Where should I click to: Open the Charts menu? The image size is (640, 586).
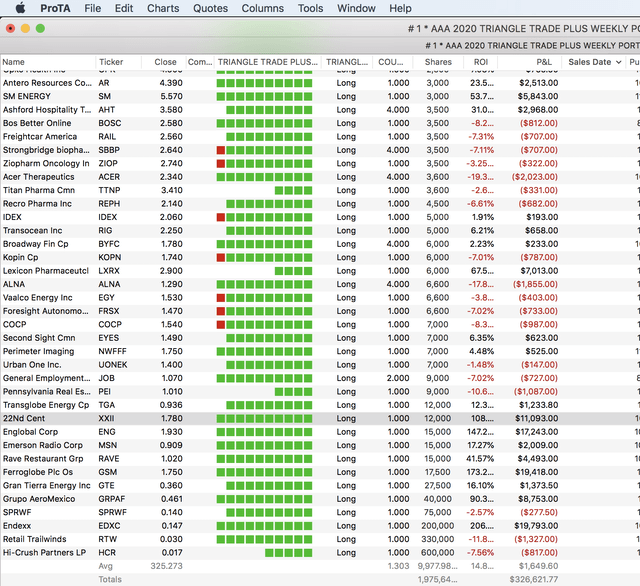(163, 8)
